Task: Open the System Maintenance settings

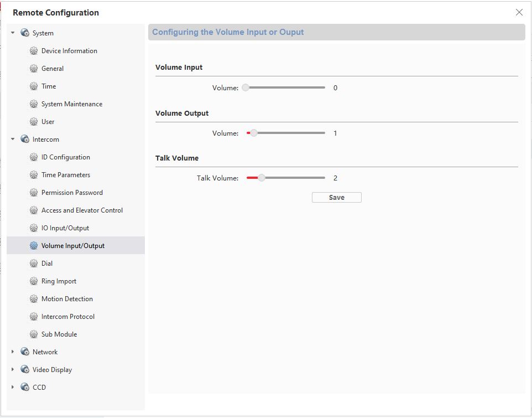Action: tap(71, 104)
